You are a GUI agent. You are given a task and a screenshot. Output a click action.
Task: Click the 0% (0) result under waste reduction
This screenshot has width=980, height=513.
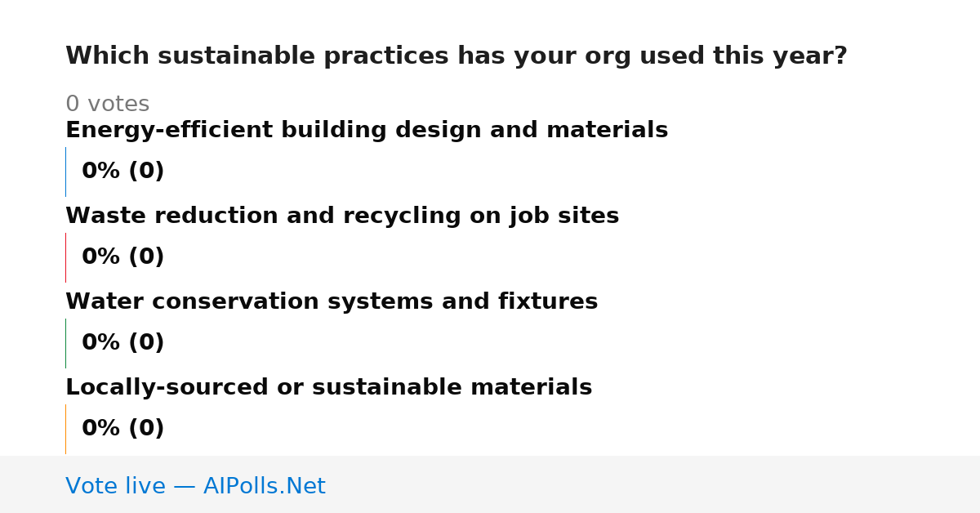(123, 257)
